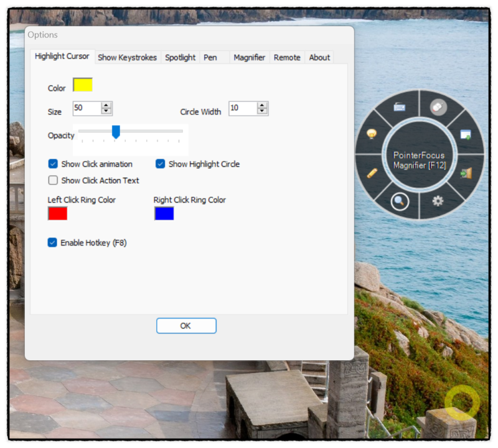The width and height of the screenshot is (498, 448).
Task: View the About tab
Action: click(x=319, y=57)
